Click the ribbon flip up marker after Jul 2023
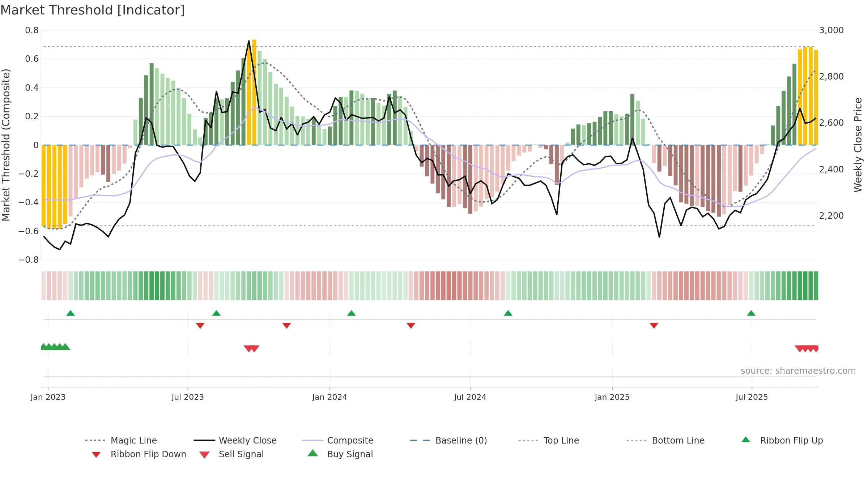 (216, 313)
